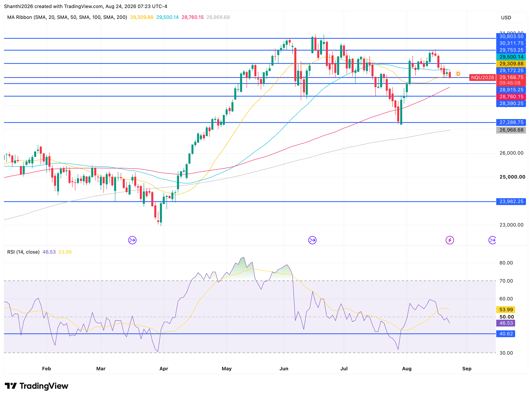This screenshot has width=532, height=398.
Task: Click the cyan 29,500.14 legend value
Action: [x=167, y=17]
